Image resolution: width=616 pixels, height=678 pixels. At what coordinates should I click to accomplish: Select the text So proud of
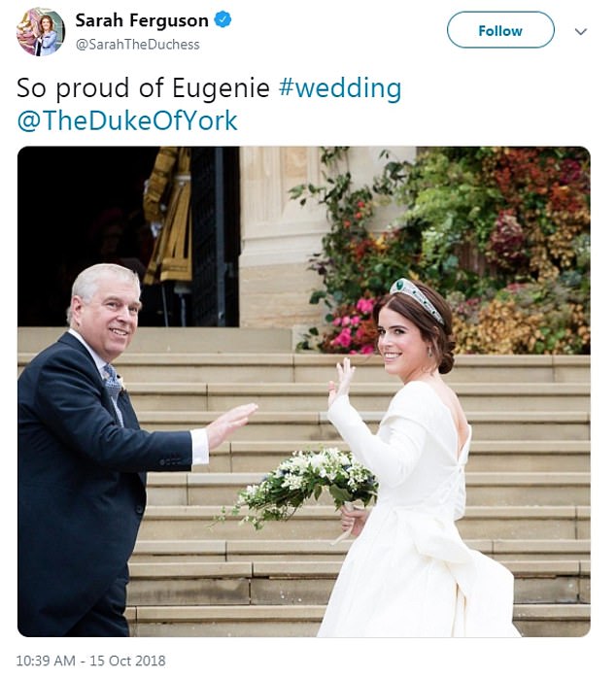pyautogui.click(x=90, y=88)
